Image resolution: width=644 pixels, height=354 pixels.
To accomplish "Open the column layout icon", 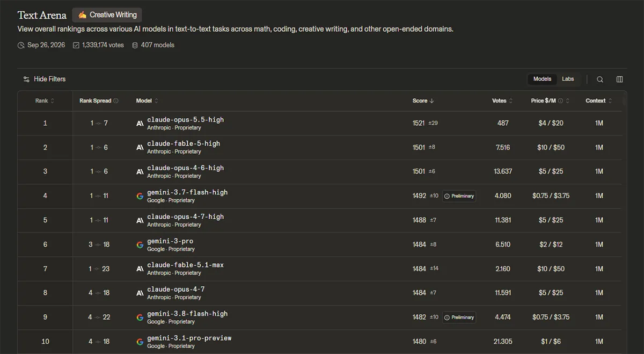I will click(619, 79).
